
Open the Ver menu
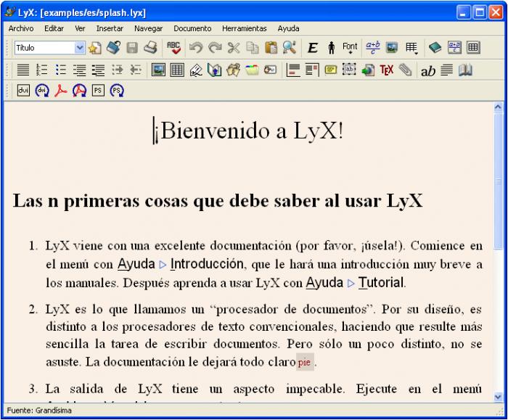click(80, 28)
